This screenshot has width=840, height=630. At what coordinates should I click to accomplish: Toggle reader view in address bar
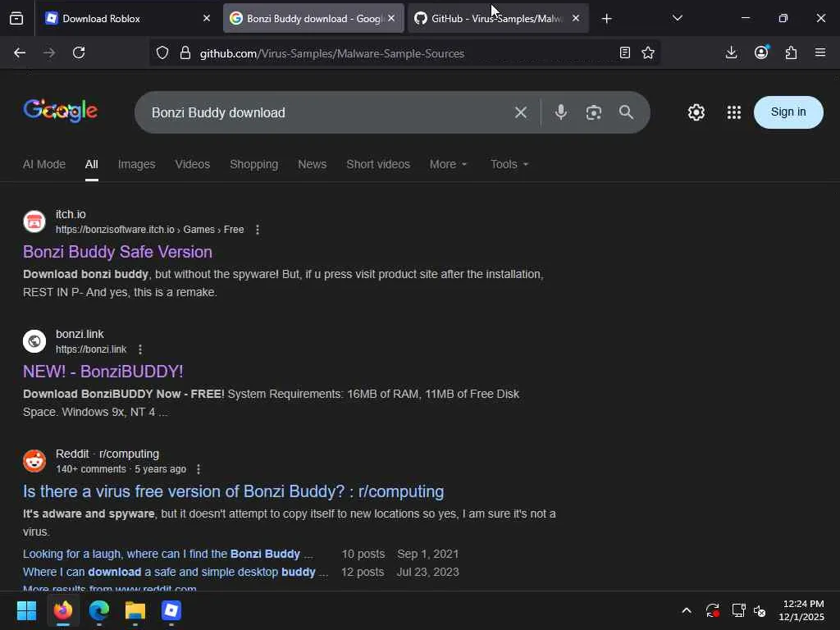pyautogui.click(x=624, y=52)
